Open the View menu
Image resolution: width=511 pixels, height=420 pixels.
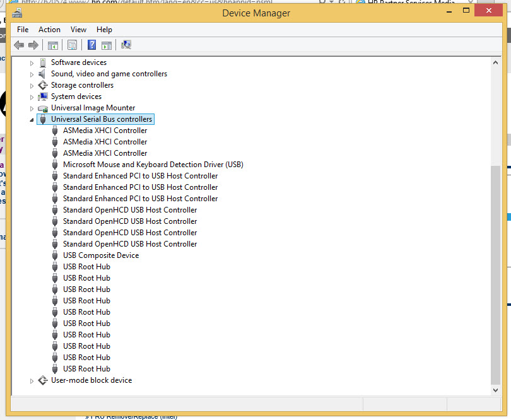pyautogui.click(x=78, y=30)
